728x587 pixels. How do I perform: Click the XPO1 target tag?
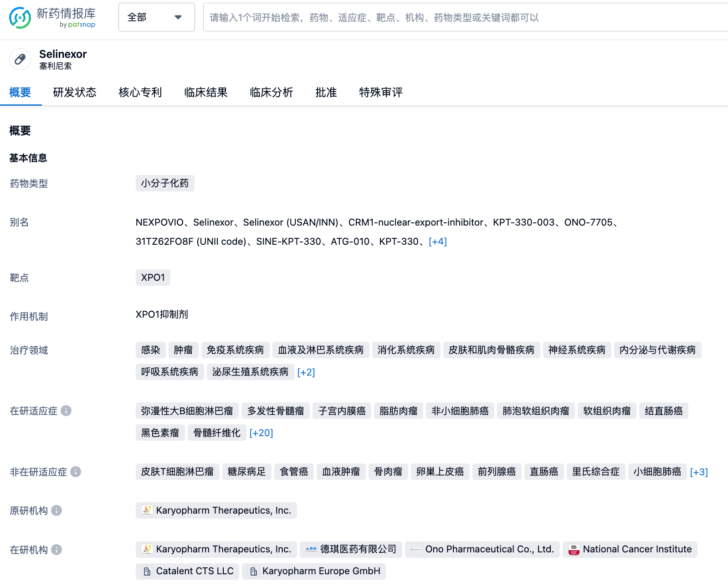click(153, 278)
